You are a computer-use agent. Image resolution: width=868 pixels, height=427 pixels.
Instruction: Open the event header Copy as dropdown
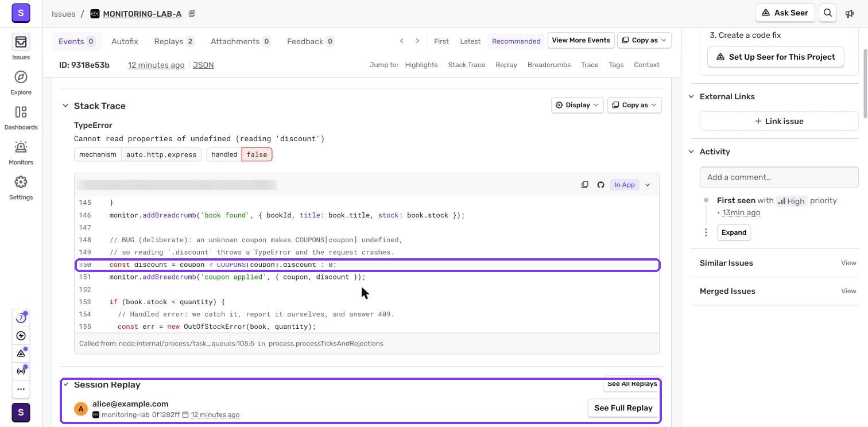tap(644, 40)
